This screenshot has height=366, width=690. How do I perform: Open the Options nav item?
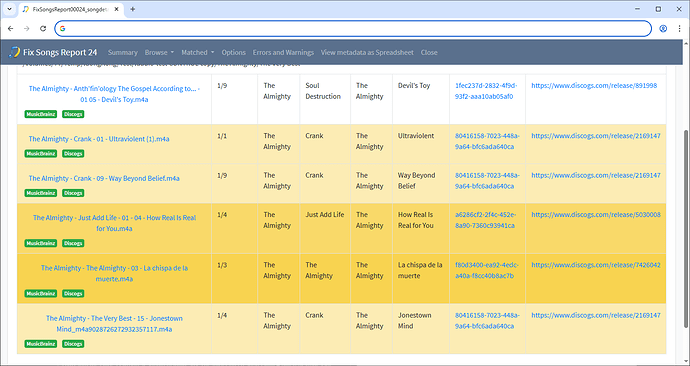tap(233, 52)
